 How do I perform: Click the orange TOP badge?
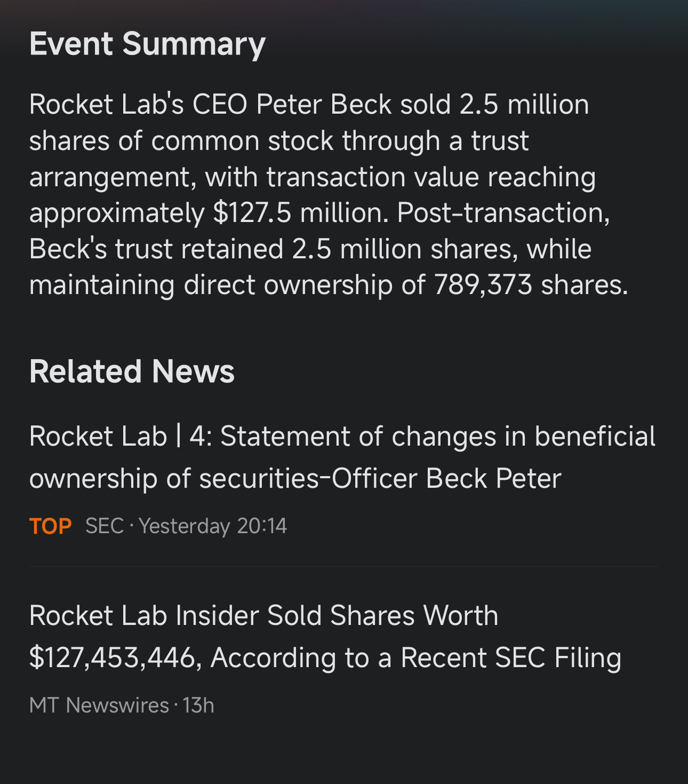pyautogui.click(x=50, y=526)
